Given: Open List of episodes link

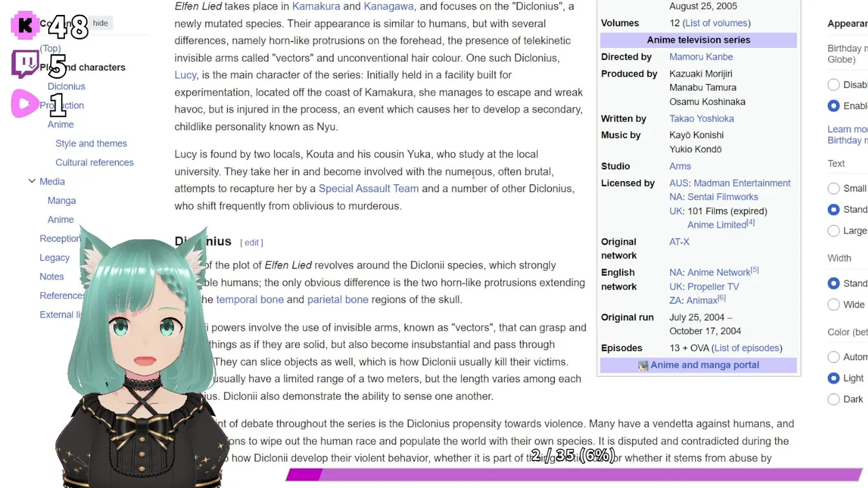Looking at the screenshot, I should (747, 348).
